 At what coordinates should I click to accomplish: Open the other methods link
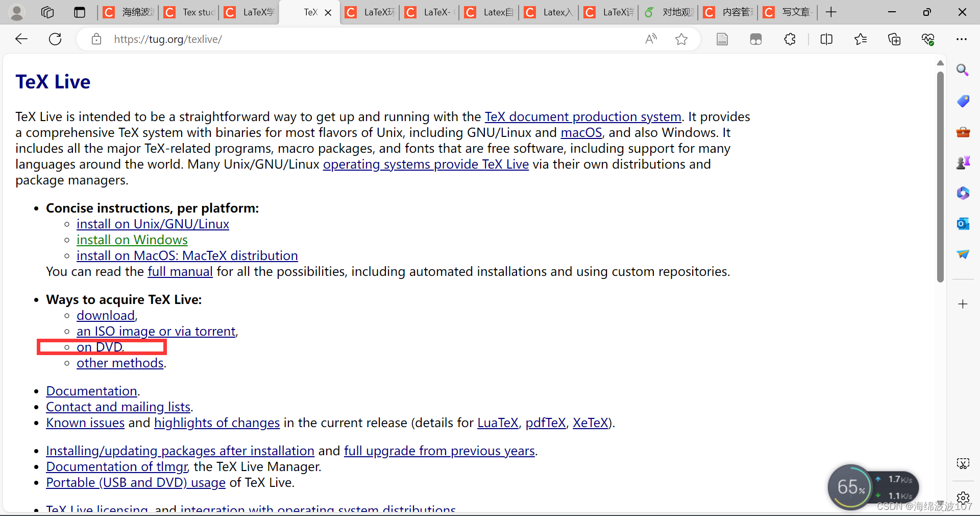tap(120, 363)
